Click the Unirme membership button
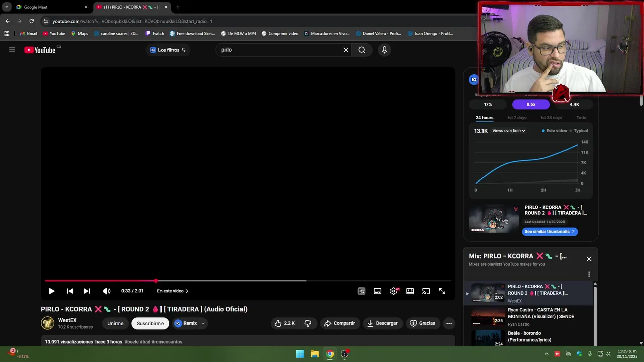Image resolution: width=644 pixels, height=362 pixels. [115, 323]
